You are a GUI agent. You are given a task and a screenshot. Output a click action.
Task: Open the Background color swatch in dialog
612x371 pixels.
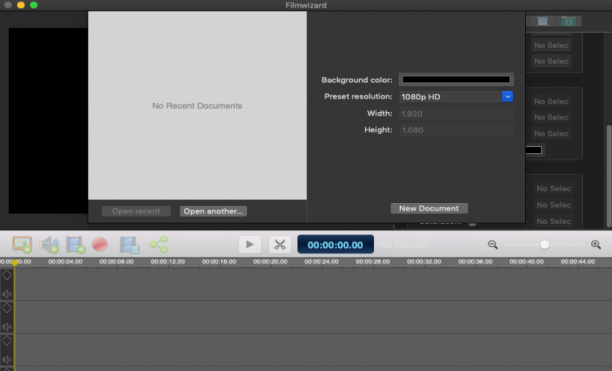click(456, 80)
